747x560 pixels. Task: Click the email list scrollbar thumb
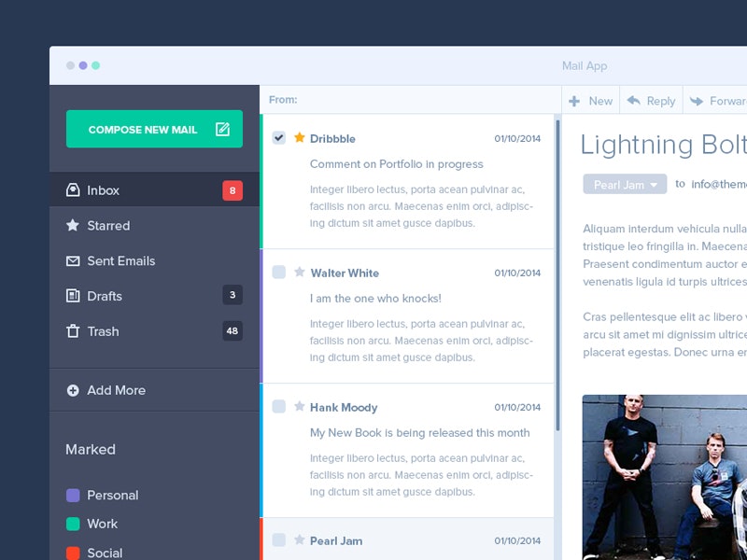point(557,275)
